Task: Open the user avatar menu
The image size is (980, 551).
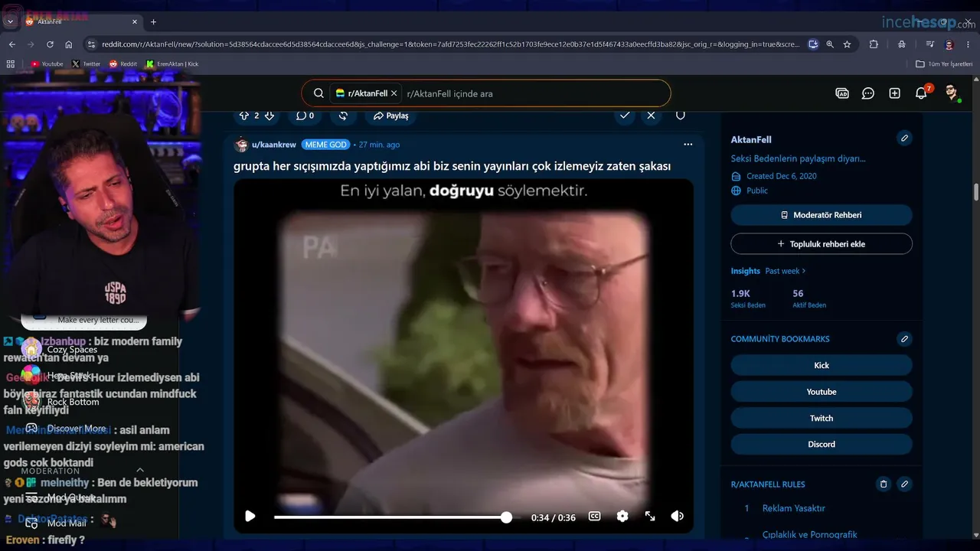Action: coord(952,93)
